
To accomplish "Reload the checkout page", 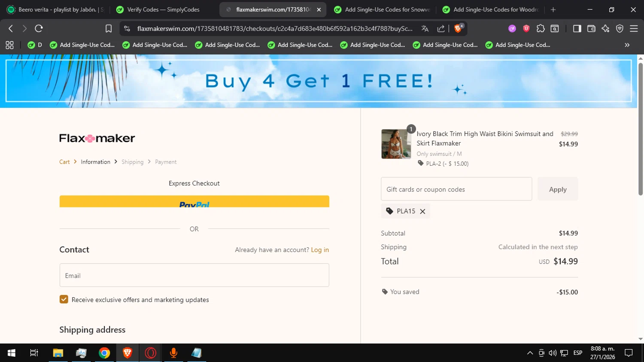I will 39,28.
